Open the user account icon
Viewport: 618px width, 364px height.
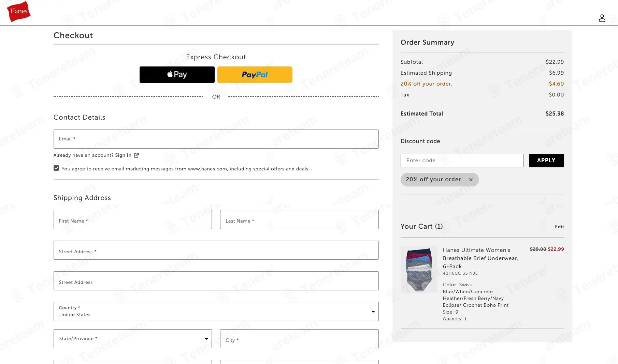[x=602, y=18]
